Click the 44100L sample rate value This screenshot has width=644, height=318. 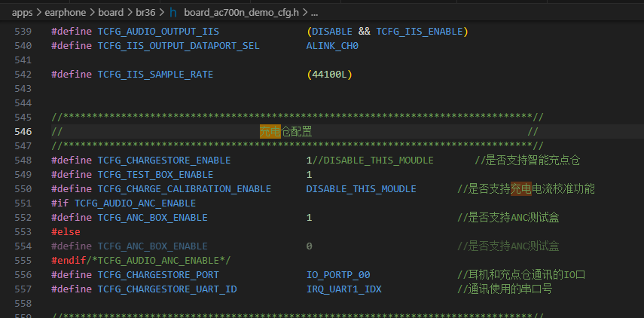pyautogui.click(x=329, y=75)
